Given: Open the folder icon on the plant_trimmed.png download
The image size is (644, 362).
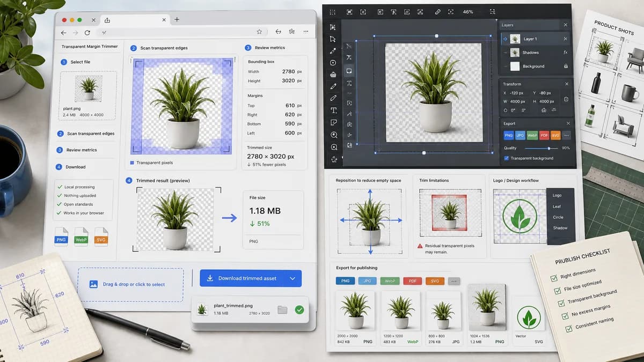Looking at the screenshot, I should point(283,309).
